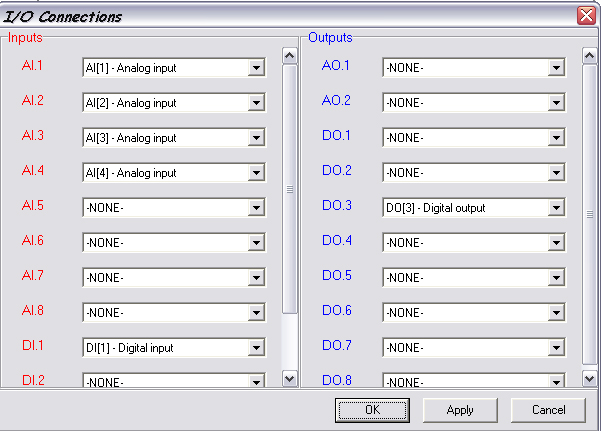601x431 pixels.
Task: Open the DO.8 output dropdown
Action: click(474, 380)
